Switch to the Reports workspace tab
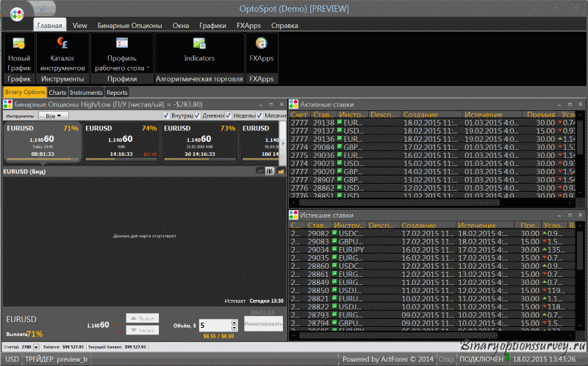Screen dimensions: 588x366 [x=117, y=93]
